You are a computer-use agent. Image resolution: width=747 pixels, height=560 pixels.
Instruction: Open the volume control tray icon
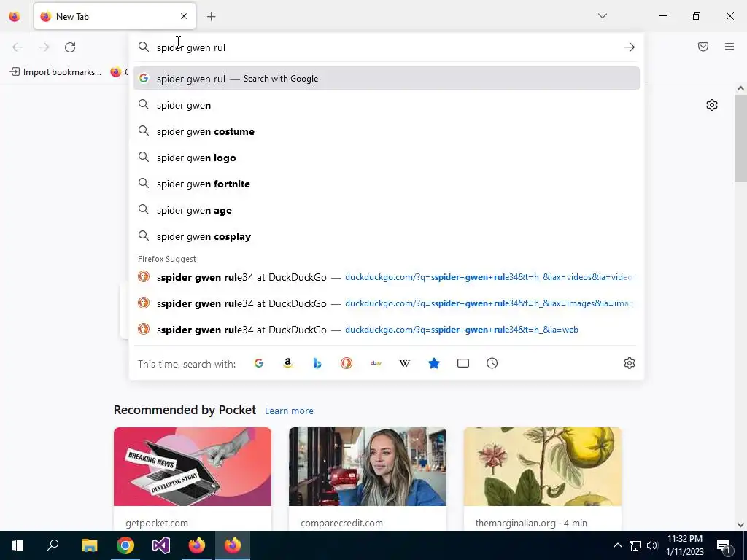pos(652,545)
